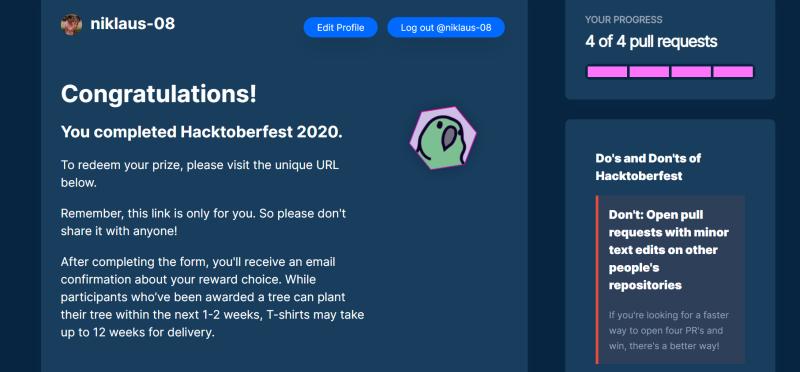Screen dimensions: 800x372
Task: Click the Congratulations! heading
Action: (159, 94)
